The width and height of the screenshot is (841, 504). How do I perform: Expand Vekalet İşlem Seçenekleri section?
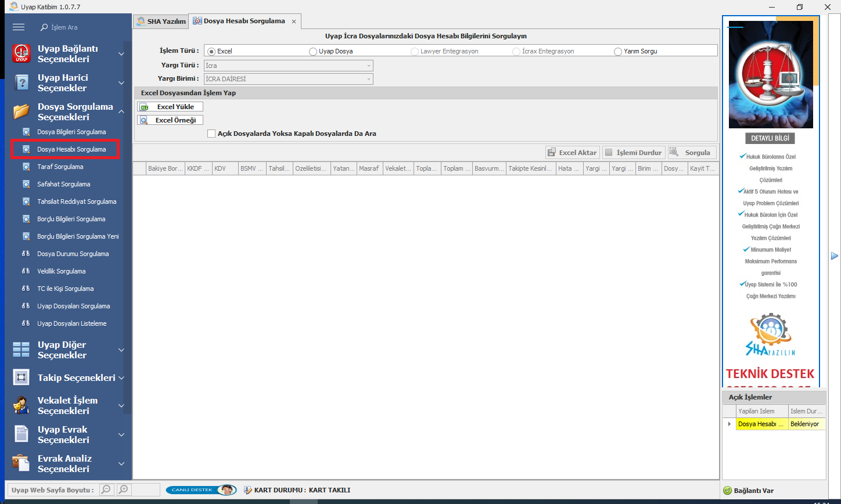[x=121, y=405]
